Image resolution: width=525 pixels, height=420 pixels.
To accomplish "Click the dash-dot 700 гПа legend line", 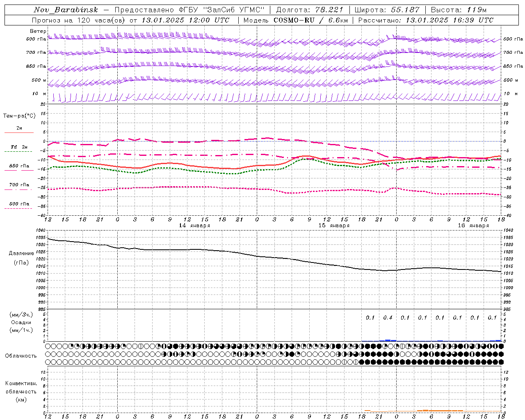I will [19, 189].
